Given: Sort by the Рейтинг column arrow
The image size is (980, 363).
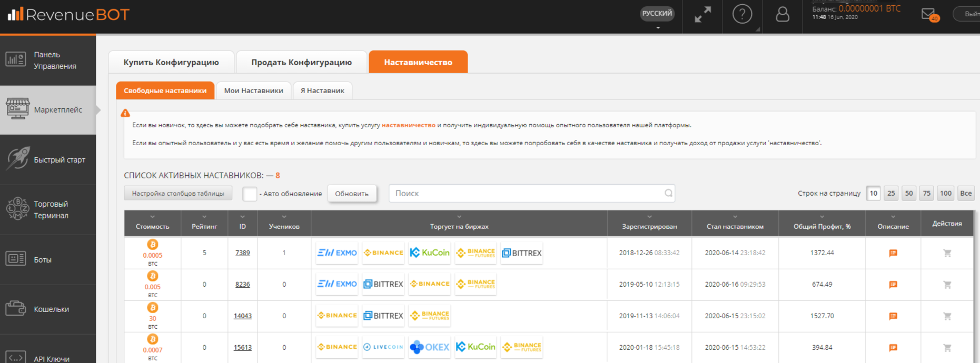Looking at the screenshot, I should coord(204,217).
